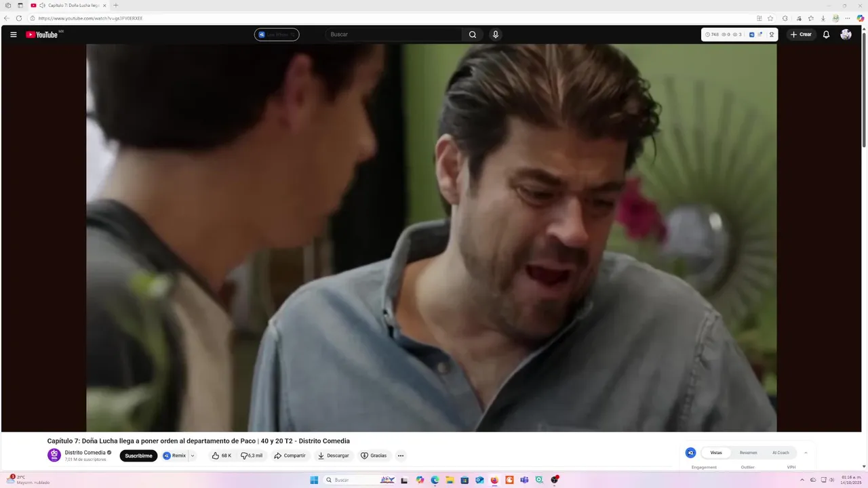Click the Crear button

pyautogui.click(x=801, y=35)
